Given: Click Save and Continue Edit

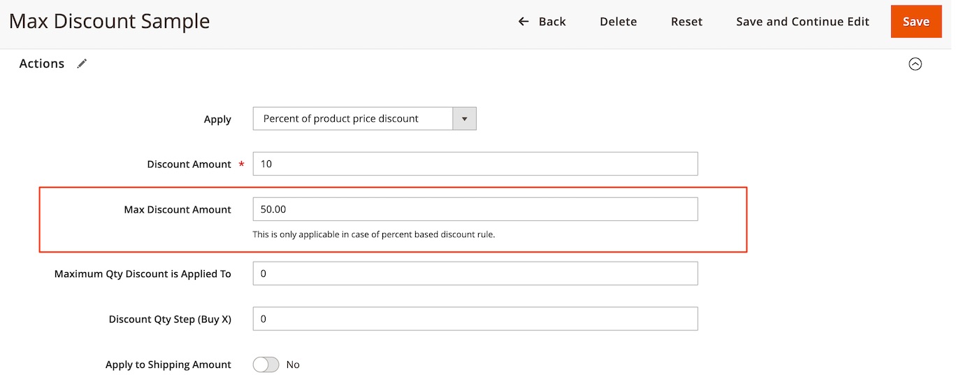Looking at the screenshot, I should [802, 22].
